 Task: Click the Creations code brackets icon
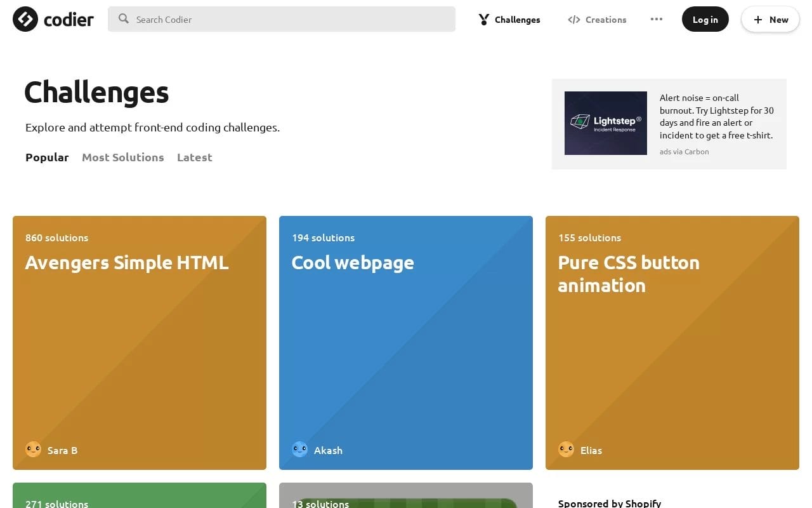(x=573, y=20)
